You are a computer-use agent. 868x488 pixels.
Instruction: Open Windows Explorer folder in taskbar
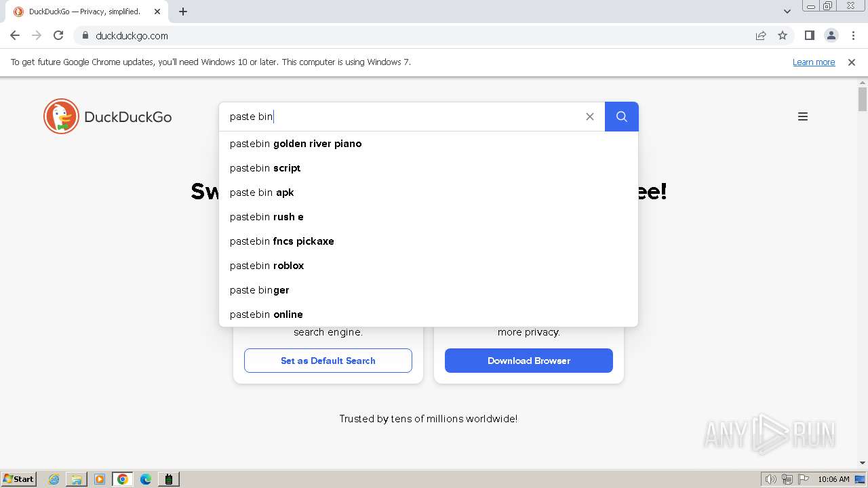tap(77, 479)
